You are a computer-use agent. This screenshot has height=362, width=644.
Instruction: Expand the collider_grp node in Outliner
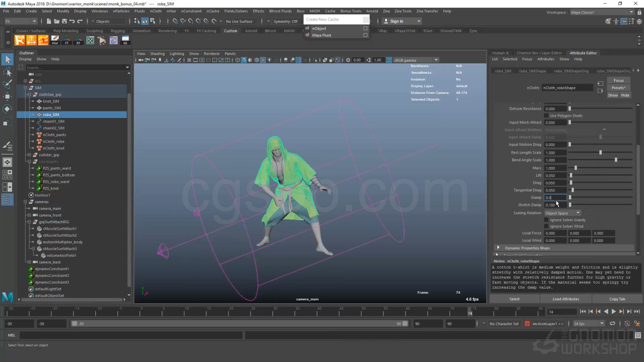click(x=29, y=155)
